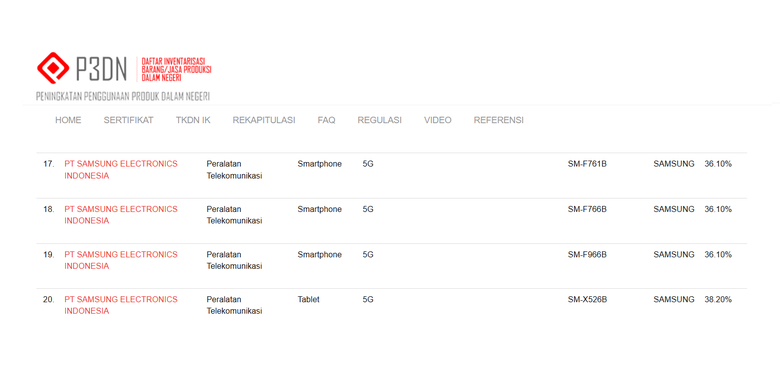
Task: Open the HOME menu item
Action: (68, 120)
